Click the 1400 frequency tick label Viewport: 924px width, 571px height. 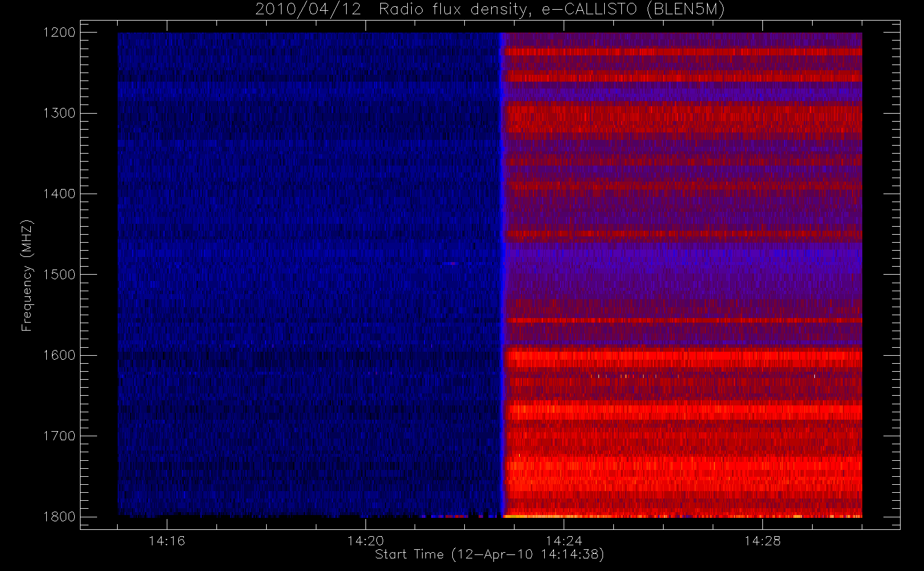(59, 194)
